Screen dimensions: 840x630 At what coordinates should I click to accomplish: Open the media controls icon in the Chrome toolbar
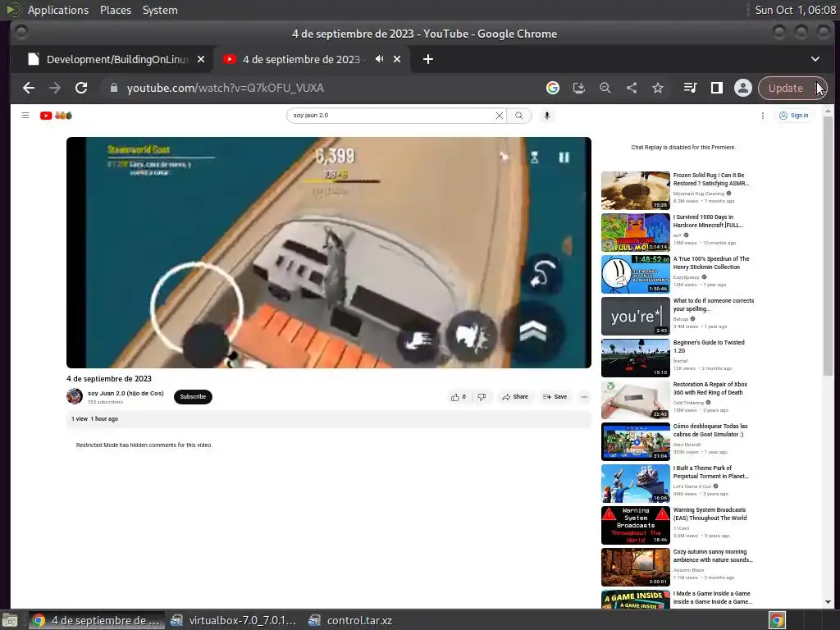pos(691,88)
